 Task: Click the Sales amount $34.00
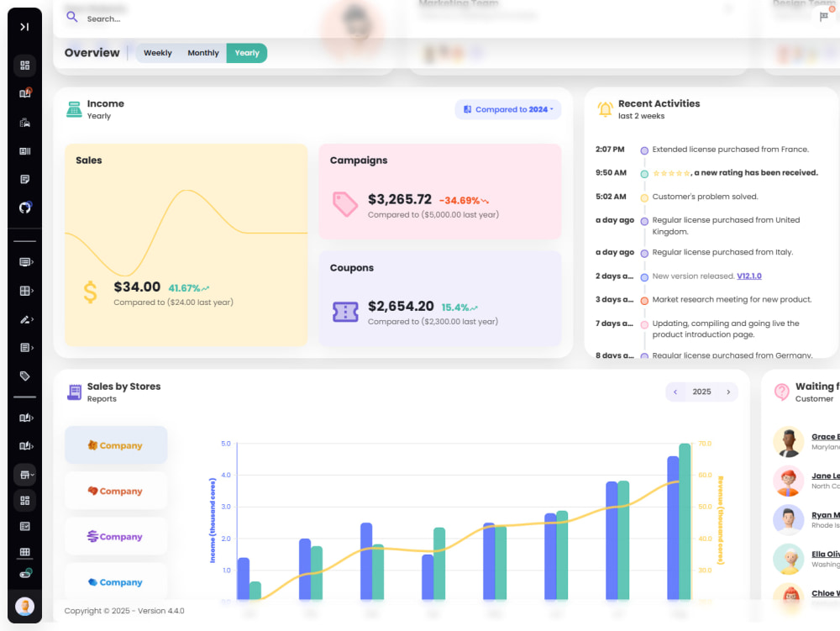click(137, 287)
